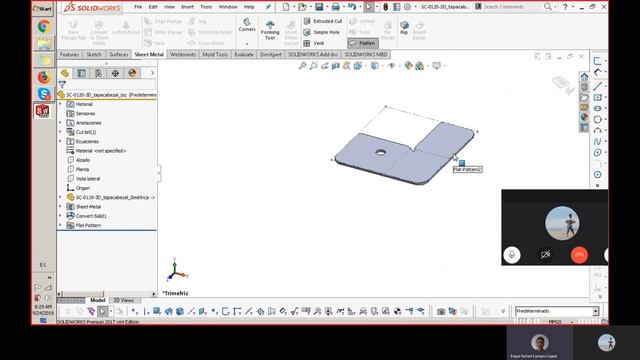Click the Undo icon
This screenshot has height=360, width=640.
pos(352,7)
